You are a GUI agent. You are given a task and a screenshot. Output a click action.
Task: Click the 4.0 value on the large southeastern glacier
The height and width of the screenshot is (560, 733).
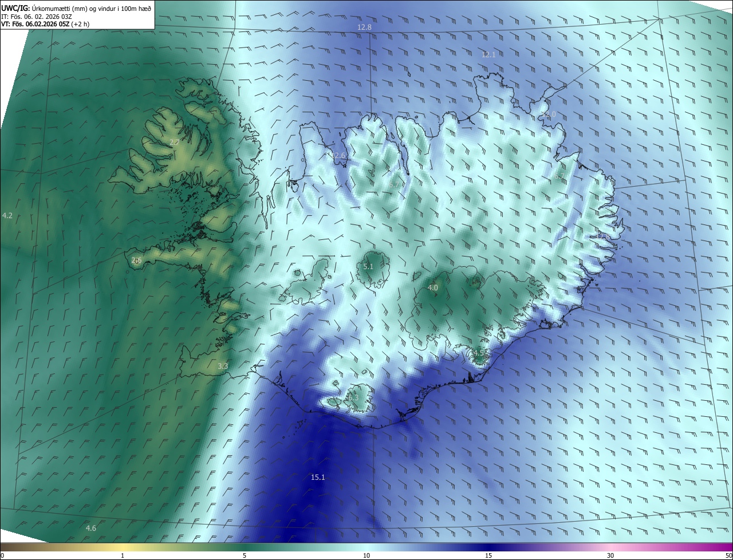(x=433, y=287)
